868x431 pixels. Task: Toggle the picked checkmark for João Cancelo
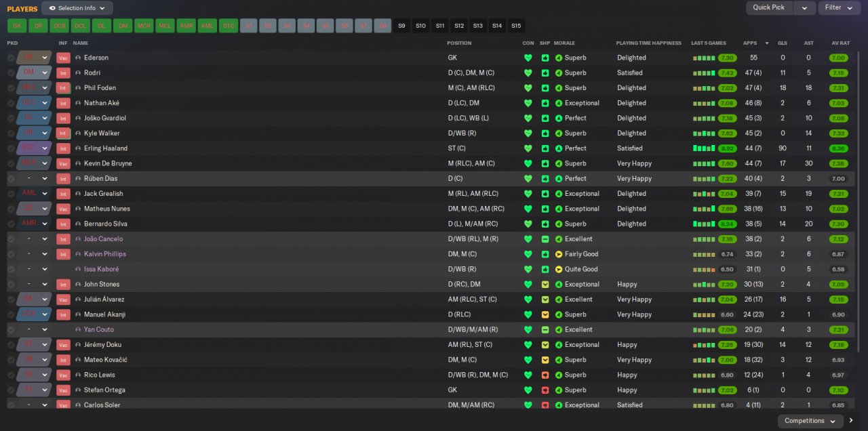(x=11, y=239)
